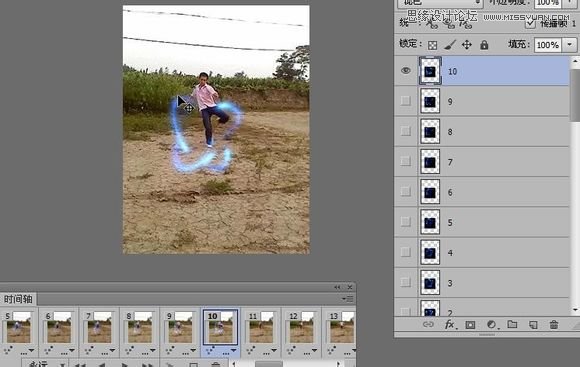Click the Layers panel scrollbar thumb

coord(575,94)
